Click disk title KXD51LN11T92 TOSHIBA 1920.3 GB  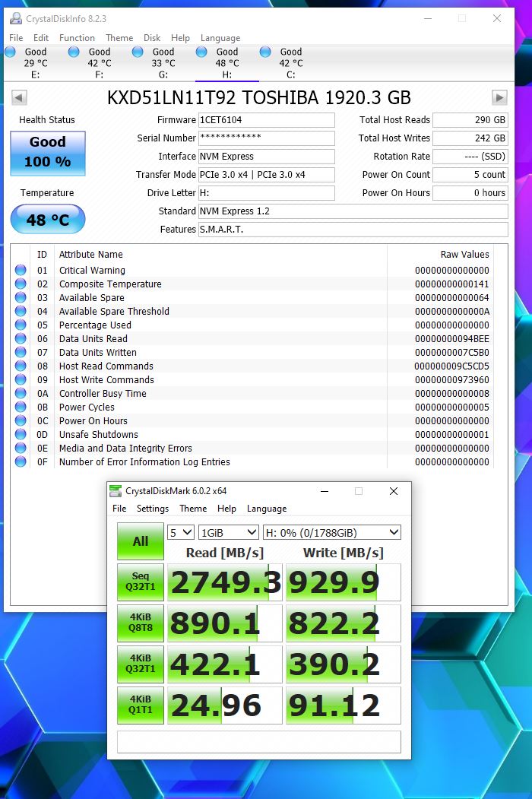coord(259,97)
